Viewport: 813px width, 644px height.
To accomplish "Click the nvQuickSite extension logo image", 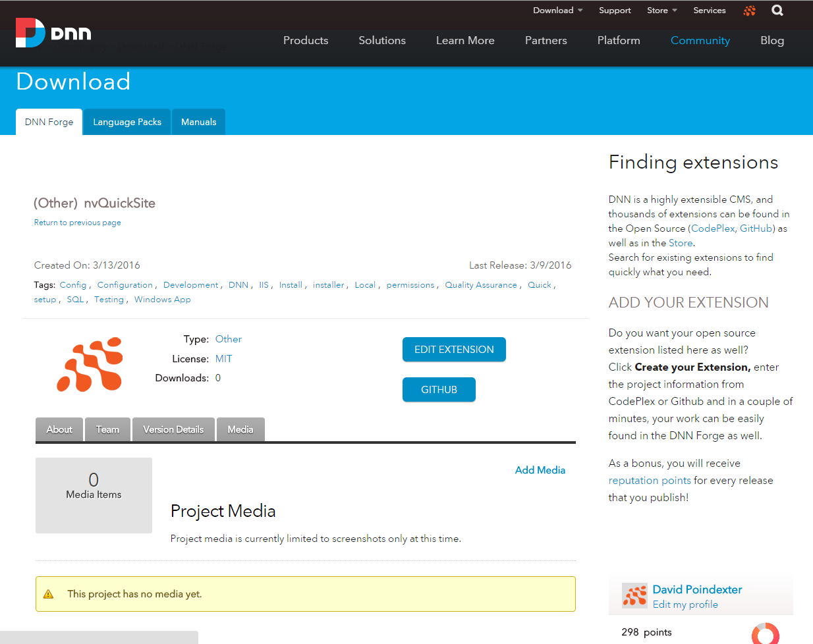I will click(x=90, y=365).
